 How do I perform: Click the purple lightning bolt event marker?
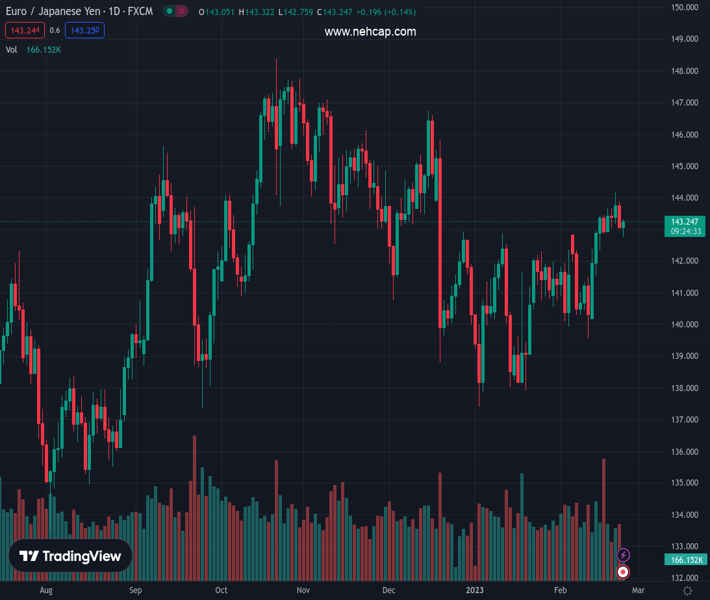(x=624, y=555)
